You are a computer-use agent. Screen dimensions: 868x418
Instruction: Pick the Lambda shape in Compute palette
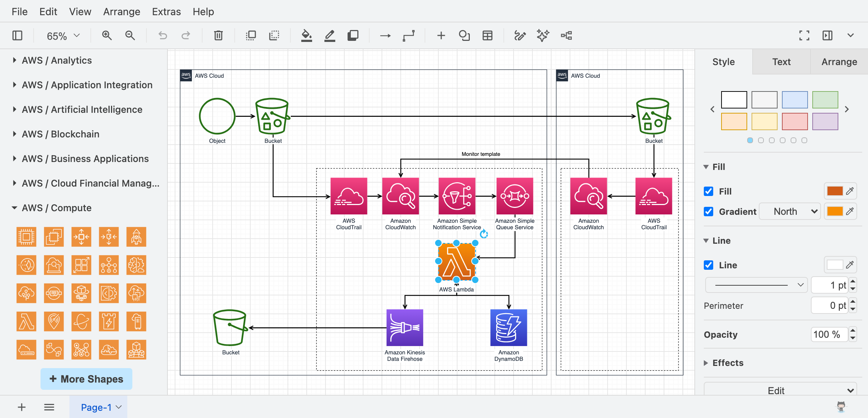coord(26,321)
